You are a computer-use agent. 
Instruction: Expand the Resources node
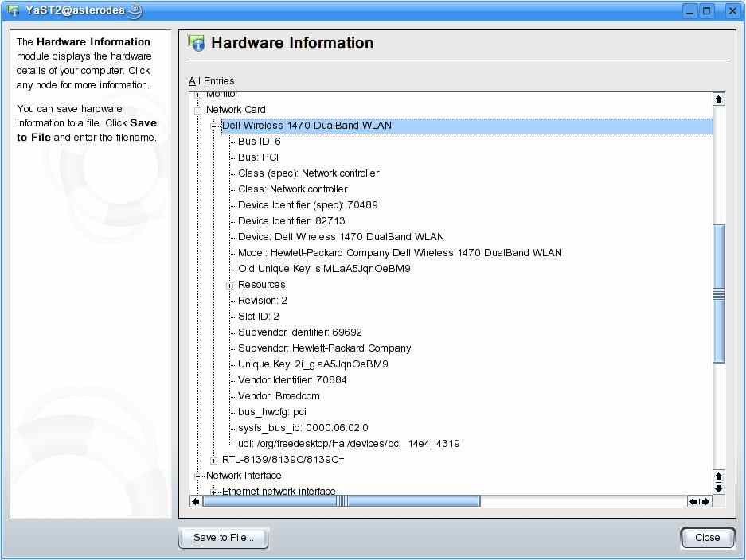pos(230,286)
